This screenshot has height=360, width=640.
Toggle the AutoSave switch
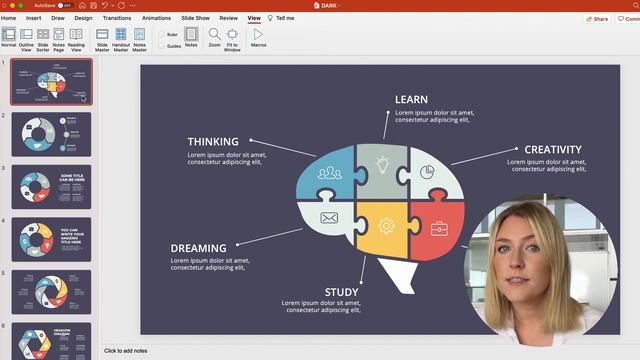click(64, 5)
